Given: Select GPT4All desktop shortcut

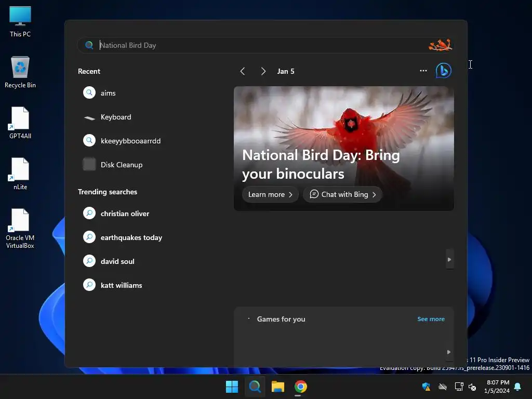Looking at the screenshot, I should coord(20,123).
